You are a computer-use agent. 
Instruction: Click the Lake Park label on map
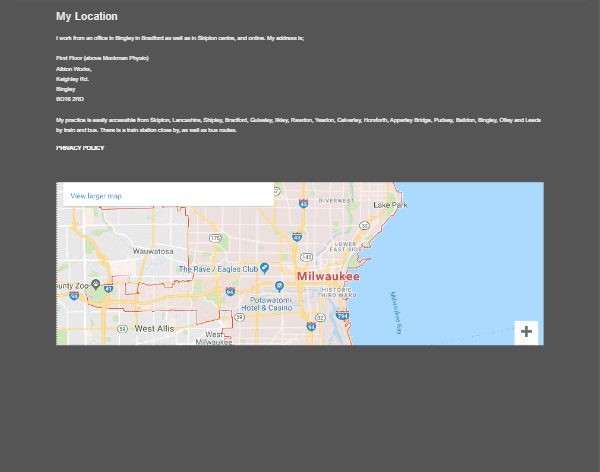tap(390, 205)
